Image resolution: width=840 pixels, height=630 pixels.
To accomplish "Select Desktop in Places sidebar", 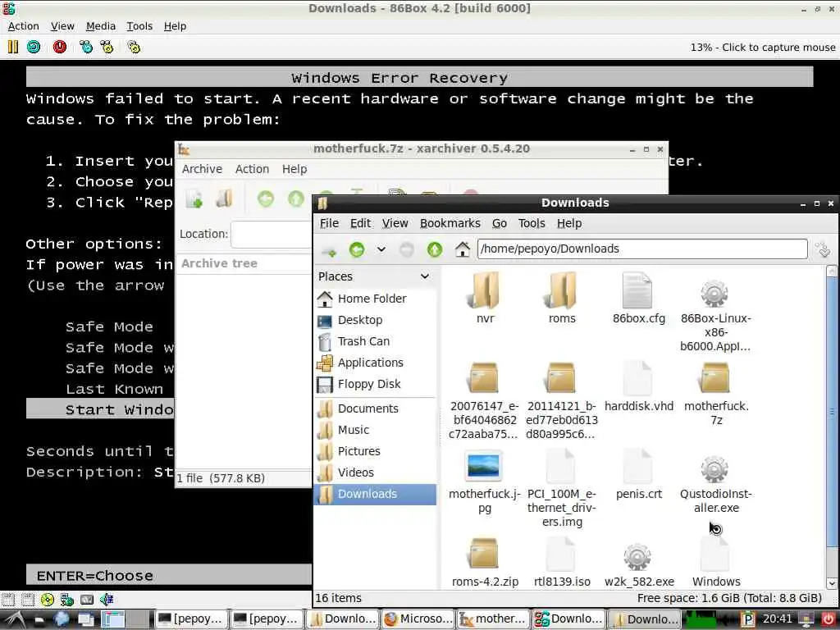I will pyautogui.click(x=375, y=320).
